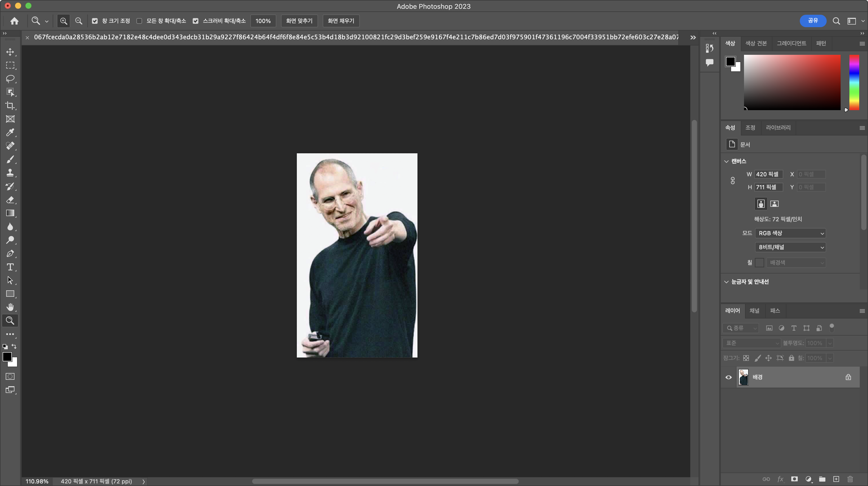The width and height of the screenshot is (868, 486).
Task: Choose the Horizontal Type tool
Action: tap(10, 267)
